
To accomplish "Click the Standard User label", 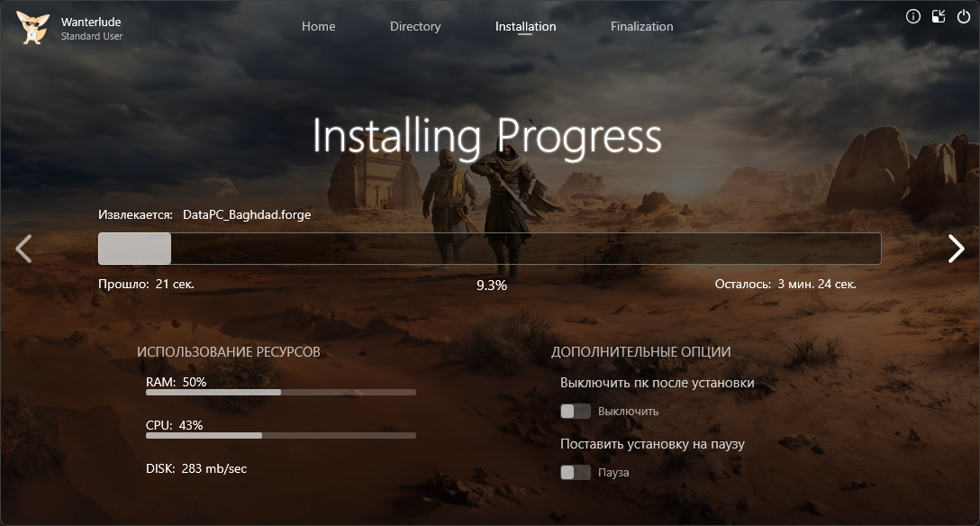I will [x=92, y=37].
